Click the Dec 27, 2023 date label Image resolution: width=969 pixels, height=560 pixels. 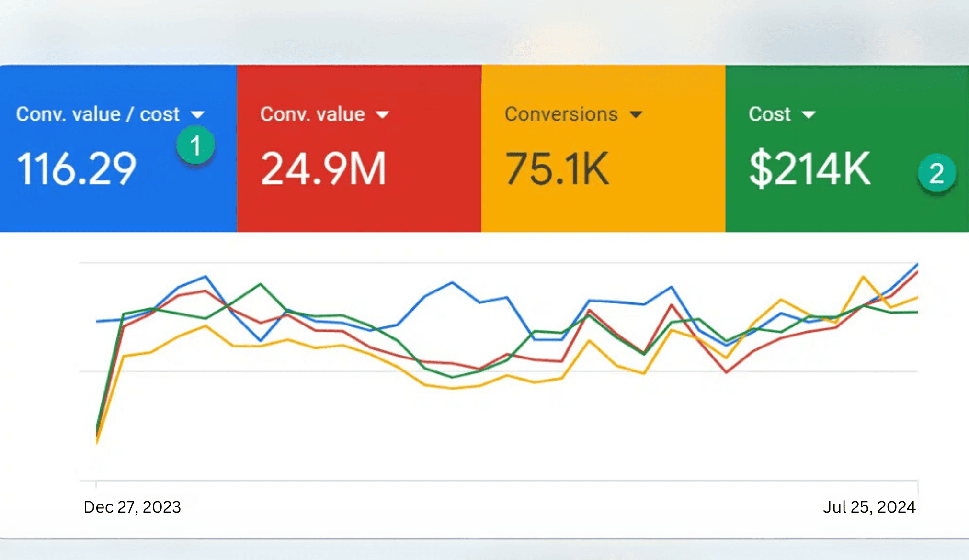tap(132, 506)
